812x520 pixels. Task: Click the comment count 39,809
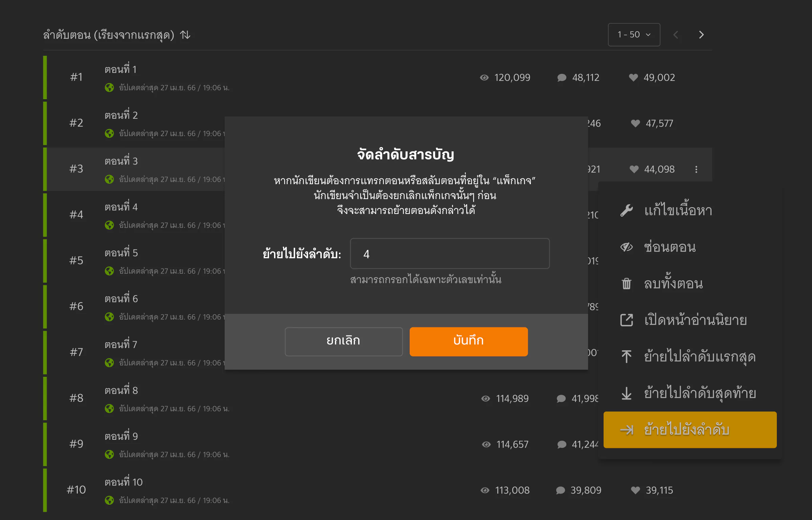(x=586, y=490)
